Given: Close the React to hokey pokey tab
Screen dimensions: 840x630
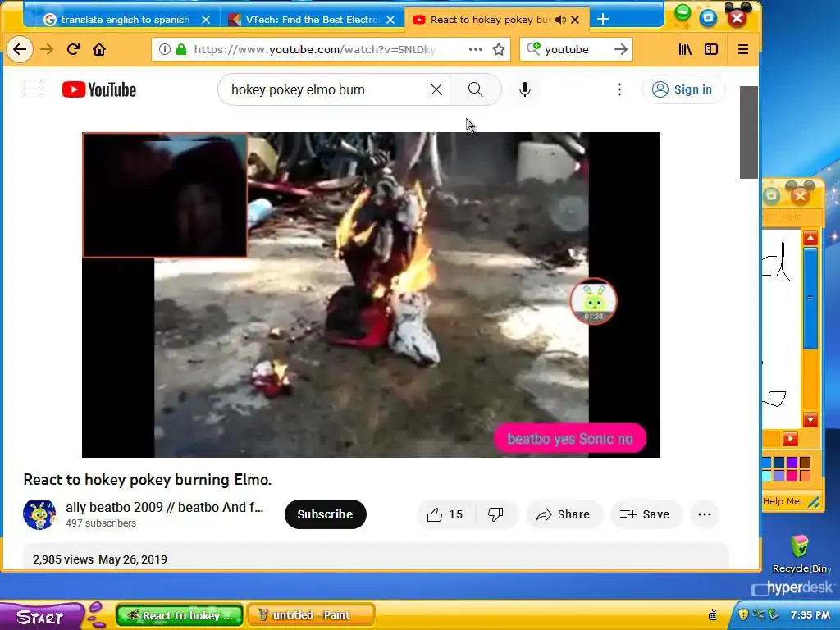Looking at the screenshot, I should coord(575,20).
